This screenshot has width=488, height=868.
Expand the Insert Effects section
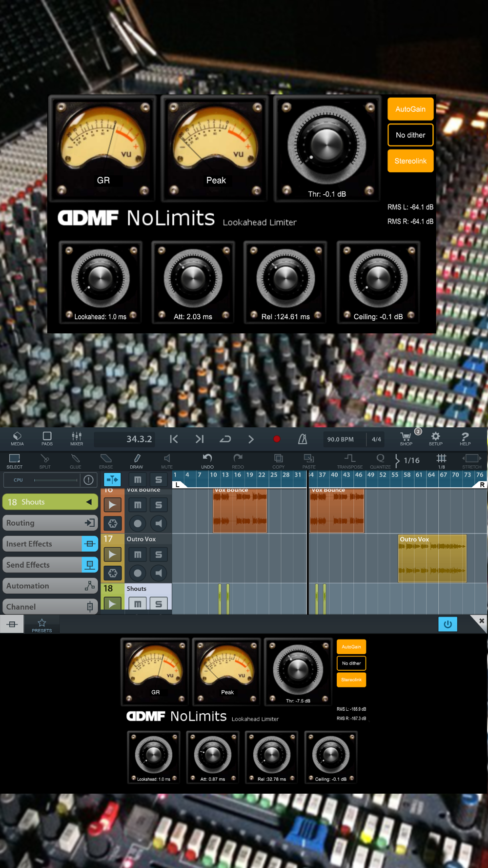(50, 544)
